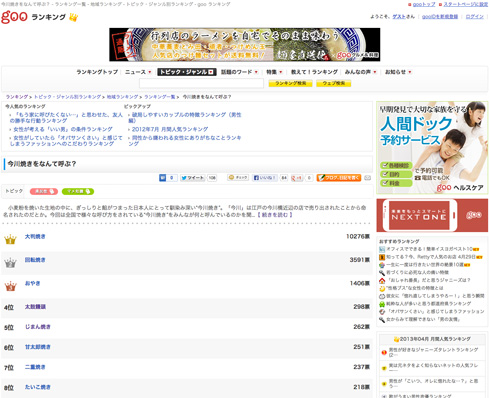490x398 pixels.
Task: Click the smiley icon beside 性格ブス link
Action: pyautogui.click(x=382, y=288)
